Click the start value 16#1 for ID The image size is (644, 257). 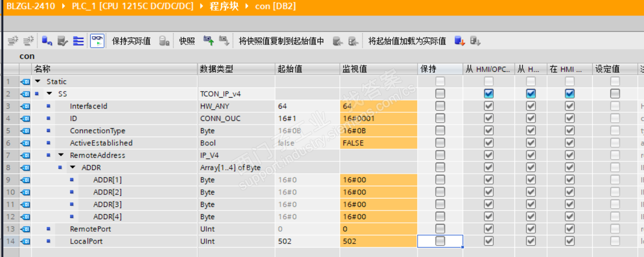pyautogui.click(x=308, y=118)
